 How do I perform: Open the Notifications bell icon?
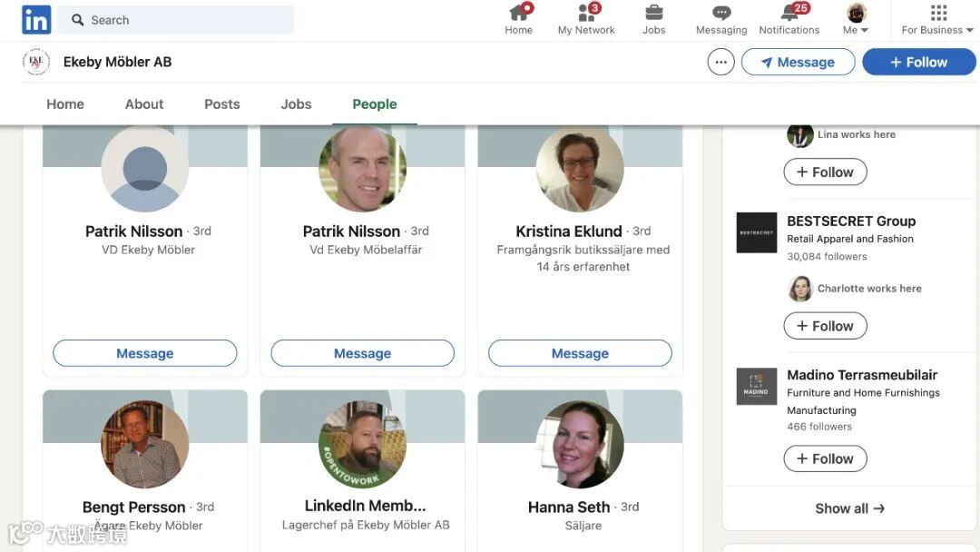tap(789, 13)
